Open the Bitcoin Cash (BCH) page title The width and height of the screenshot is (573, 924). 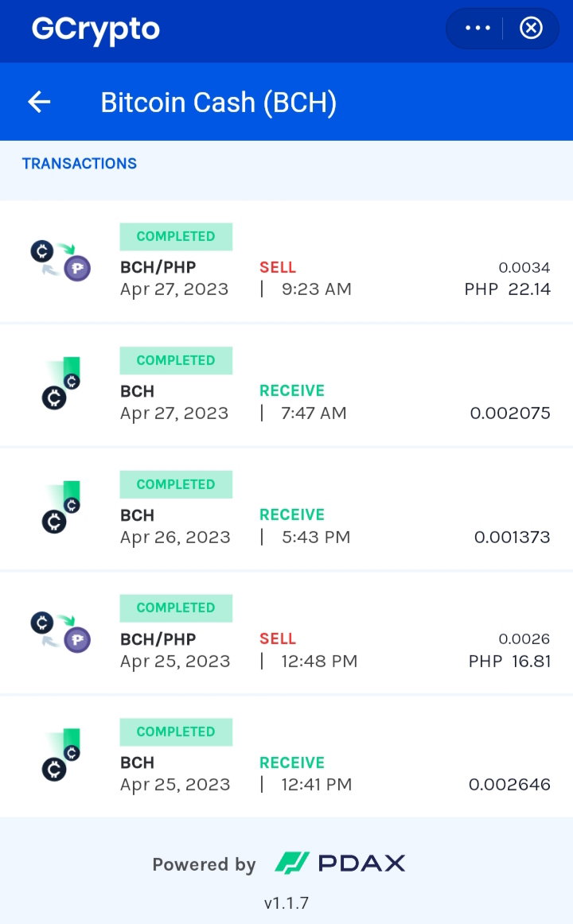click(x=219, y=103)
